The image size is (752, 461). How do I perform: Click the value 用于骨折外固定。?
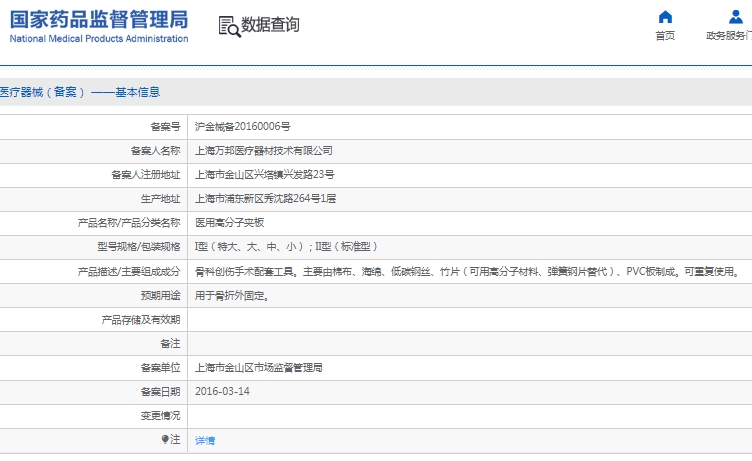(x=233, y=296)
